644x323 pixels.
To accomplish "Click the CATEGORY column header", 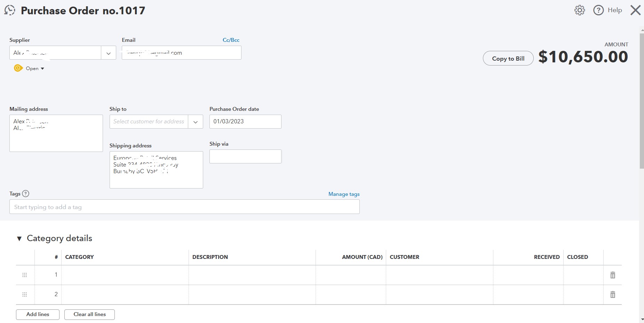I will tap(79, 257).
